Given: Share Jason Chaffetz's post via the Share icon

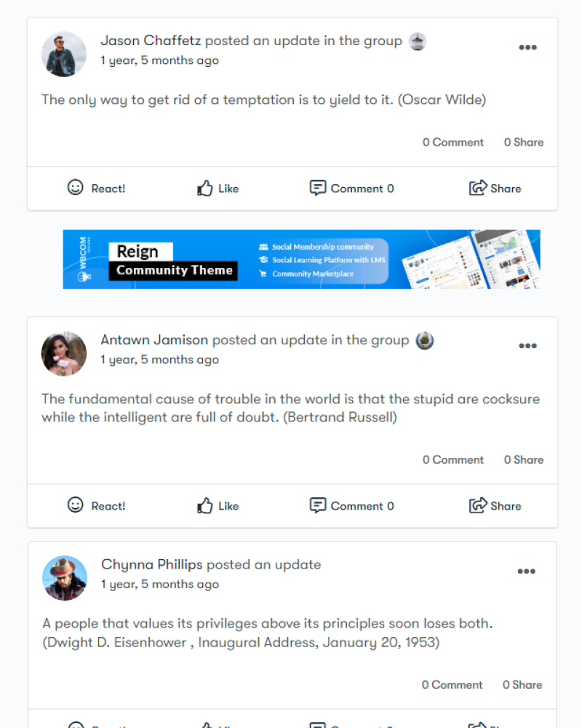Looking at the screenshot, I should (x=477, y=188).
